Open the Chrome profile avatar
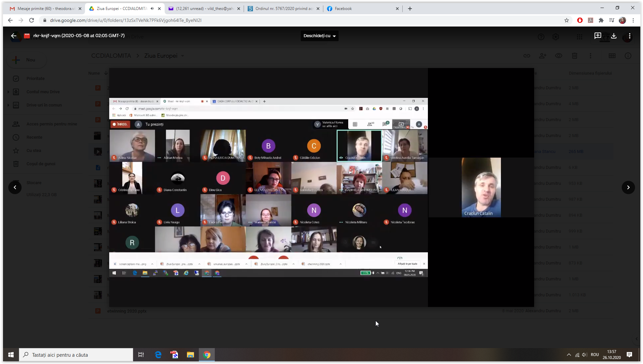The width and height of the screenshot is (643, 364). (x=622, y=20)
